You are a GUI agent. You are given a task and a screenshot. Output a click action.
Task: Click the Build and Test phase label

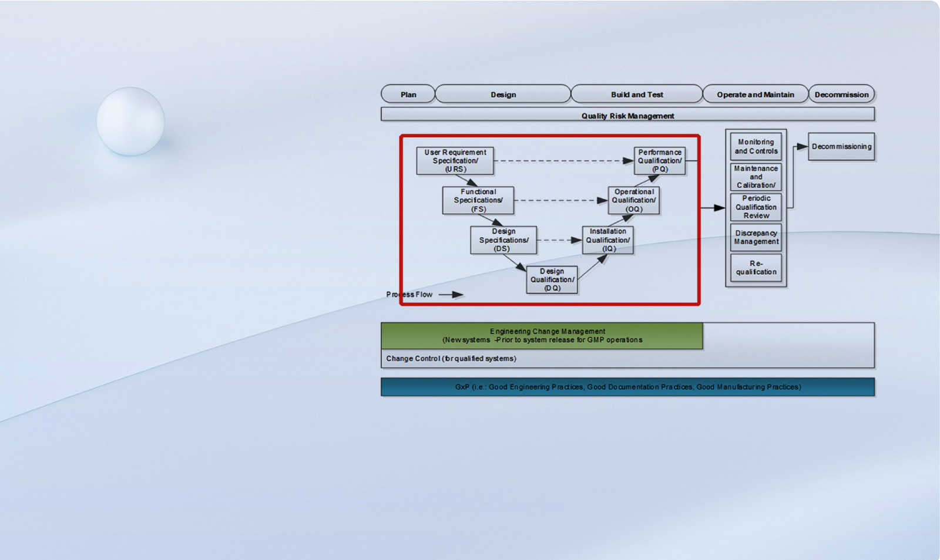(x=637, y=94)
